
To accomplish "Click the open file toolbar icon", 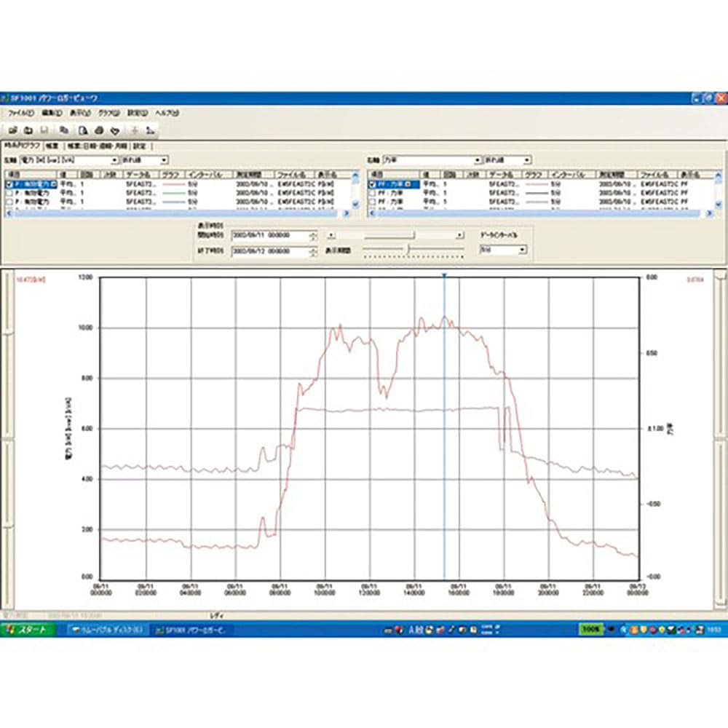I will point(12,130).
